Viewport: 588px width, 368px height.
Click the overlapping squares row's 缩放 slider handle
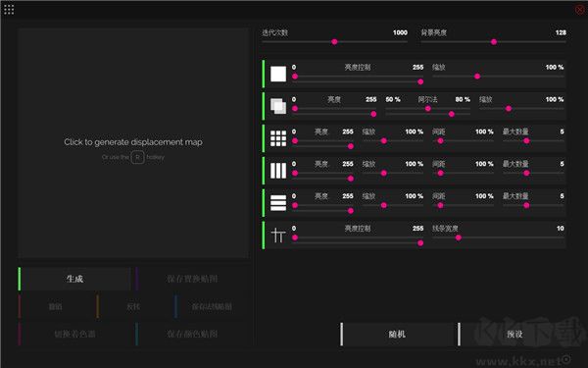pos(509,109)
